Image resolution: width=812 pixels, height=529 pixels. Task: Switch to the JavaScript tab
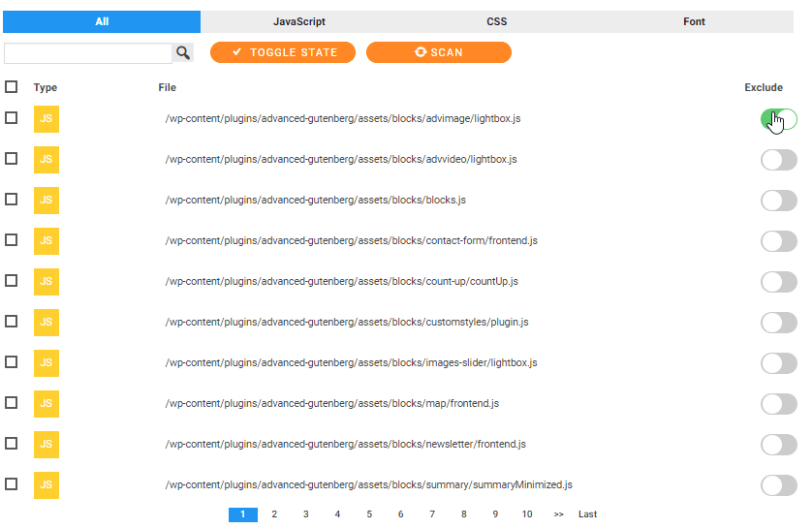298,21
